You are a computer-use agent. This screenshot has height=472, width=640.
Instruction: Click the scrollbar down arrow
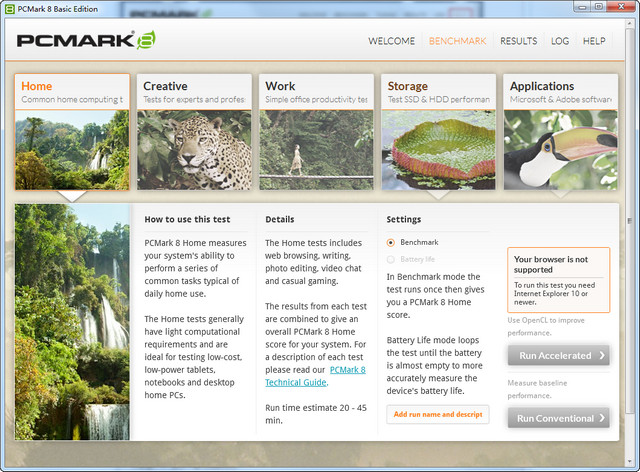click(630, 463)
